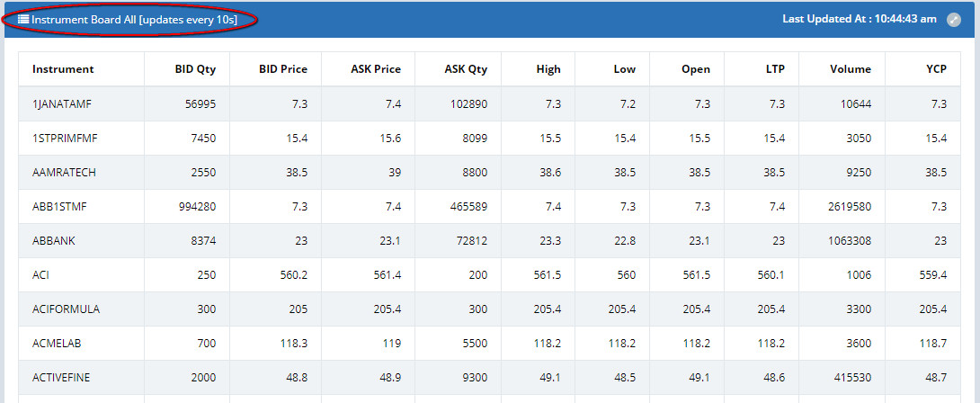Open the ABB1STMF instrument entry
Viewport: 980px width, 403px height.
point(59,207)
